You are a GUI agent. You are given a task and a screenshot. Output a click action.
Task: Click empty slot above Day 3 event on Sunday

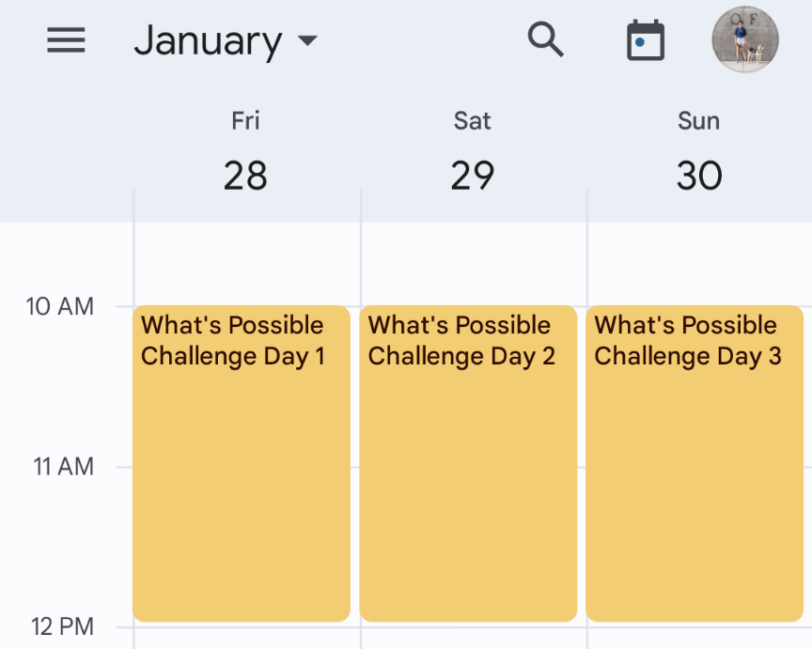click(x=699, y=264)
